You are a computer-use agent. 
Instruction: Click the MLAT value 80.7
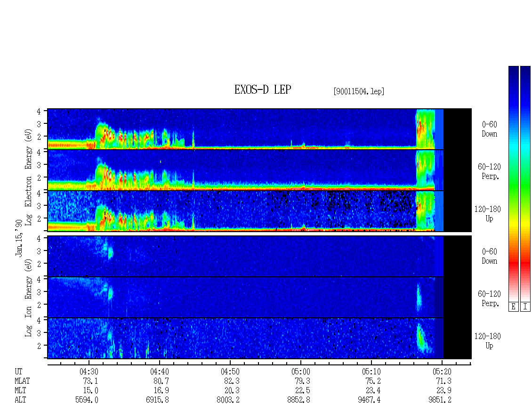click(x=161, y=381)
